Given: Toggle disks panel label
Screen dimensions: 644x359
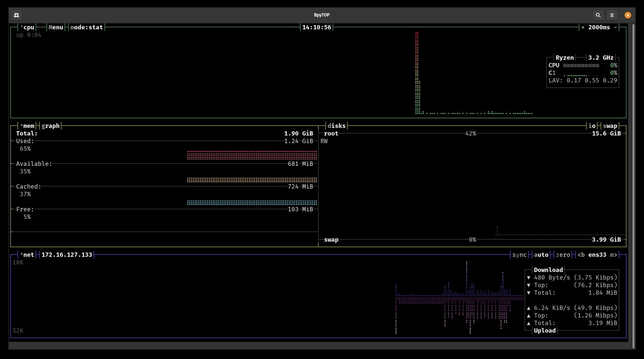Looking at the screenshot, I should (336, 126).
